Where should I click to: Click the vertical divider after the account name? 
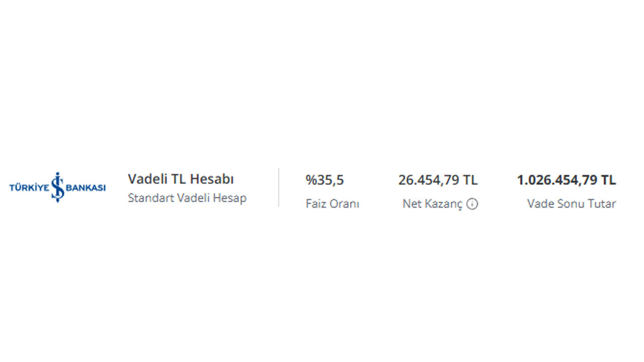tap(278, 187)
